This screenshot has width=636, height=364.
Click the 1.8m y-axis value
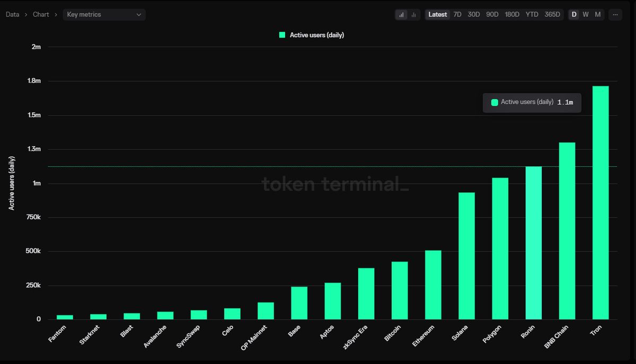tap(34, 81)
